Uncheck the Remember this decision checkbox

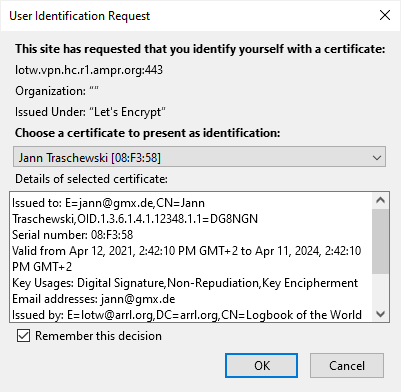tap(23, 336)
